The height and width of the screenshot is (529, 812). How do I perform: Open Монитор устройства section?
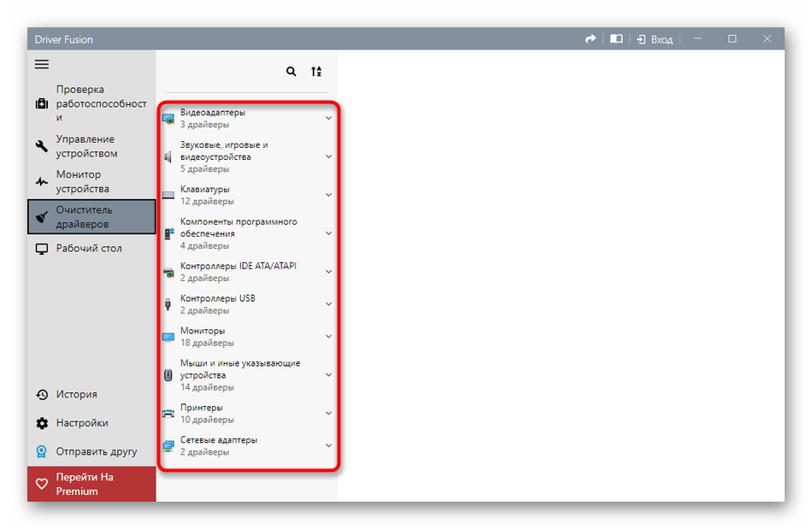tap(91, 182)
